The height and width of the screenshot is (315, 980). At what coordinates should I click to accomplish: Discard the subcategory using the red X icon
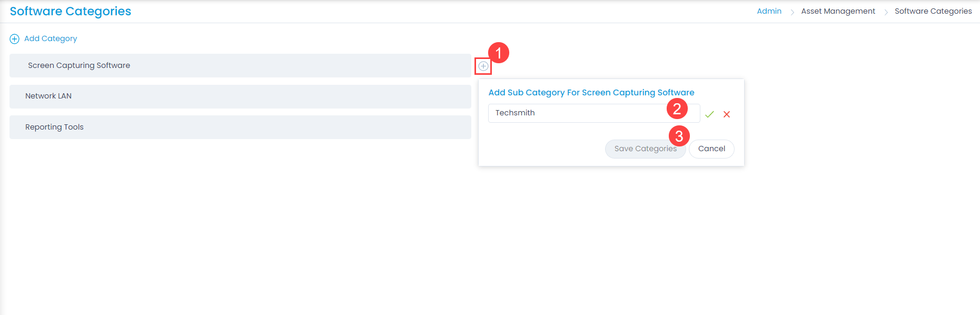727,114
